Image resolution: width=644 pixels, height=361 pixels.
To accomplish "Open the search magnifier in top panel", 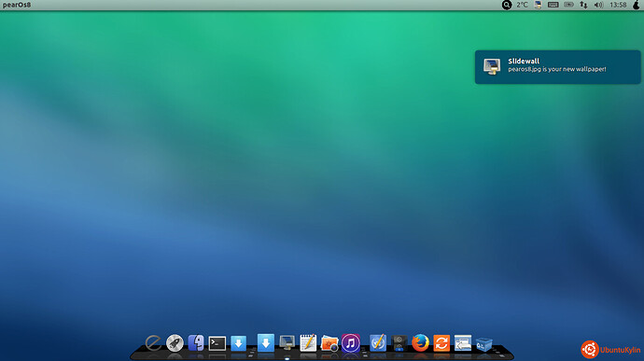I will pyautogui.click(x=507, y=5).
